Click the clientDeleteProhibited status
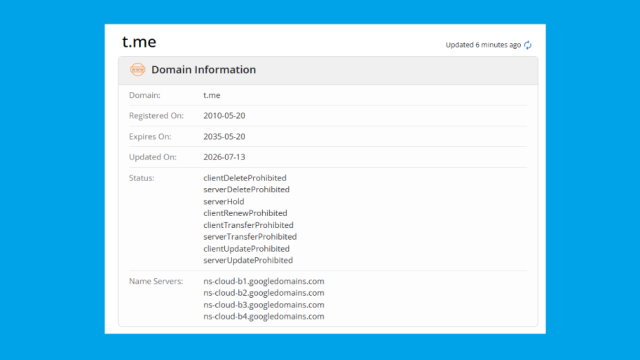640x360 pixels. pyautogui.click(x=245, y=178)
